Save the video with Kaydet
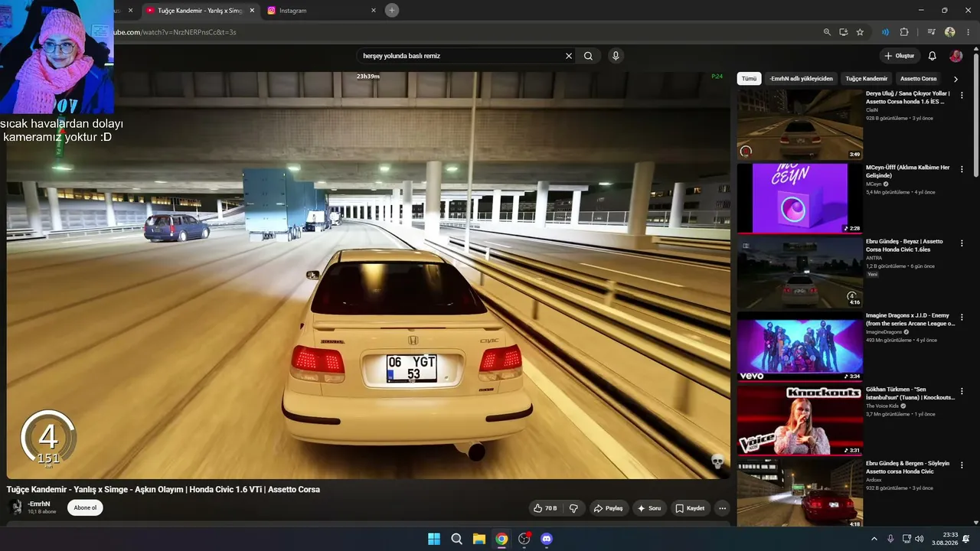 click(689, 508)
